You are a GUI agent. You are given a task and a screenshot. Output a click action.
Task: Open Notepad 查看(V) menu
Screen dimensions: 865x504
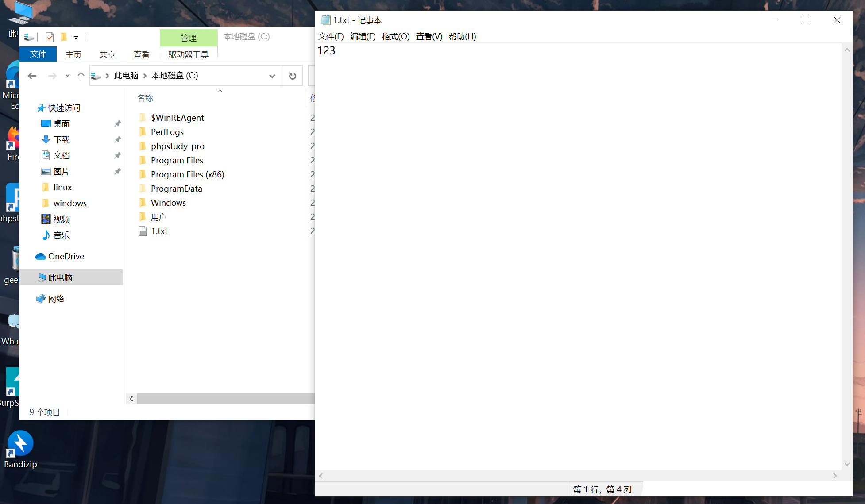coord(429,36)
